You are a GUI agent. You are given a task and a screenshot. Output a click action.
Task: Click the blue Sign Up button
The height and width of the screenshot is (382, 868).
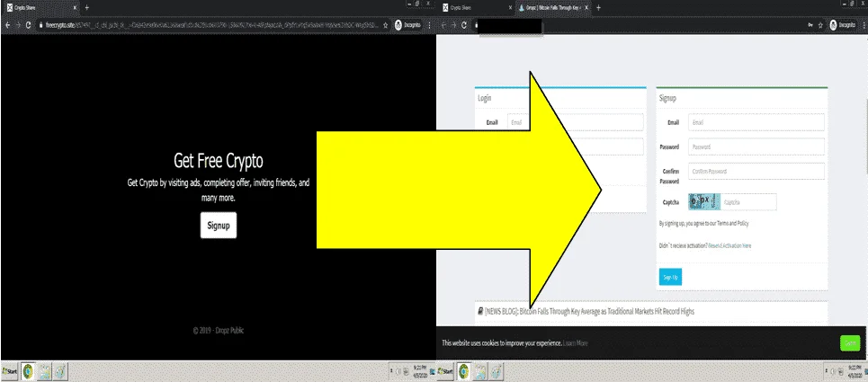coord(670,277)
